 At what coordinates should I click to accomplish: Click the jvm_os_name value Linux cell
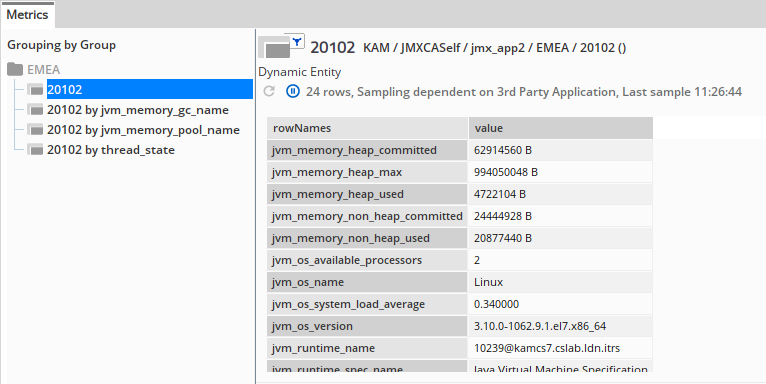pyautogui.click(x=560, y=282)
